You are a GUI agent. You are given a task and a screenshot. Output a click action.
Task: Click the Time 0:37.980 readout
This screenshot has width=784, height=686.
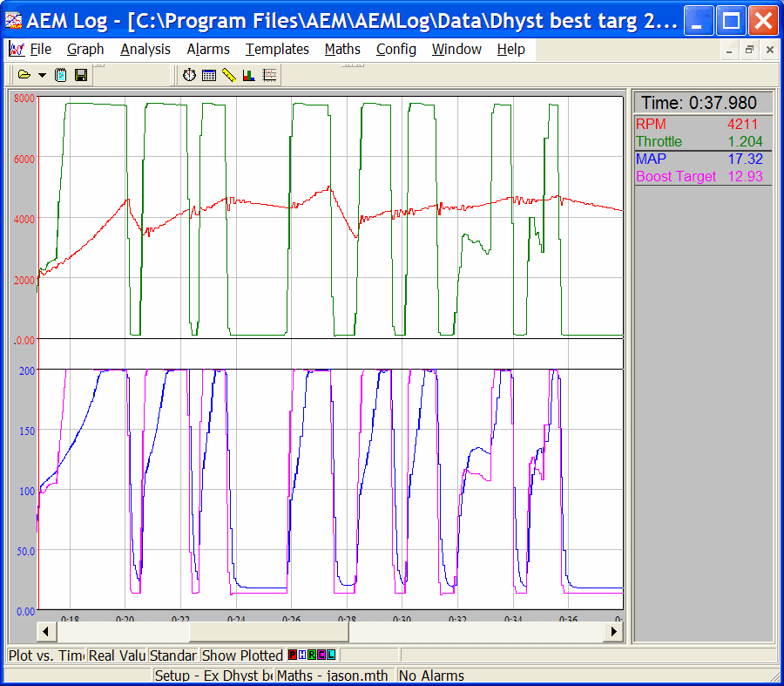[703, 103]
